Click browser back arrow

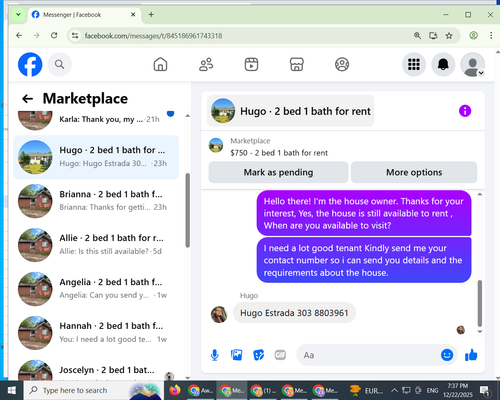(19, 35)
